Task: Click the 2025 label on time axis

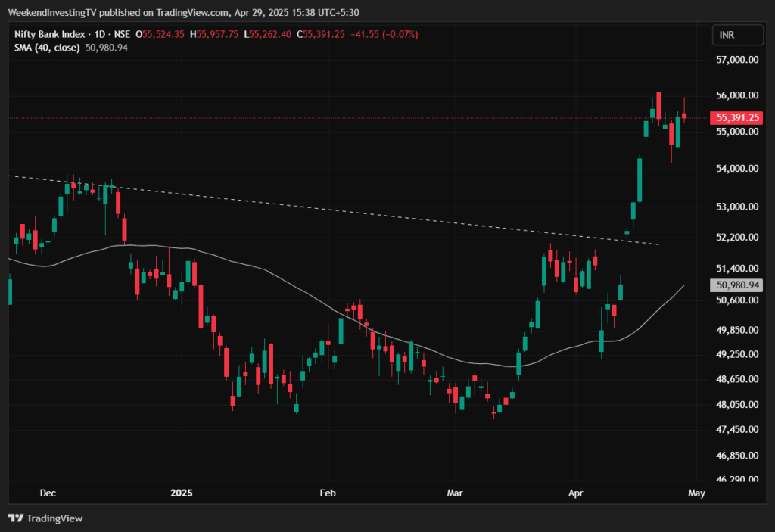Action: tap(182, 493)
